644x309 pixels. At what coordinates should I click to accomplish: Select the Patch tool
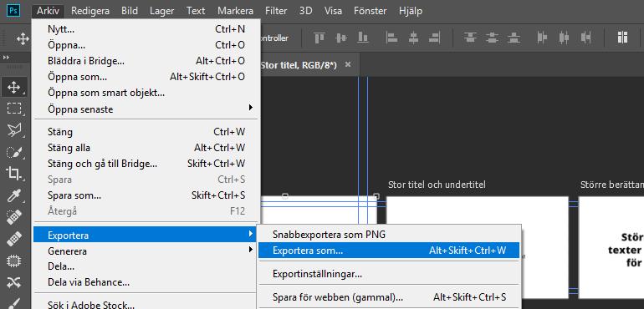[x=14, y=261]
